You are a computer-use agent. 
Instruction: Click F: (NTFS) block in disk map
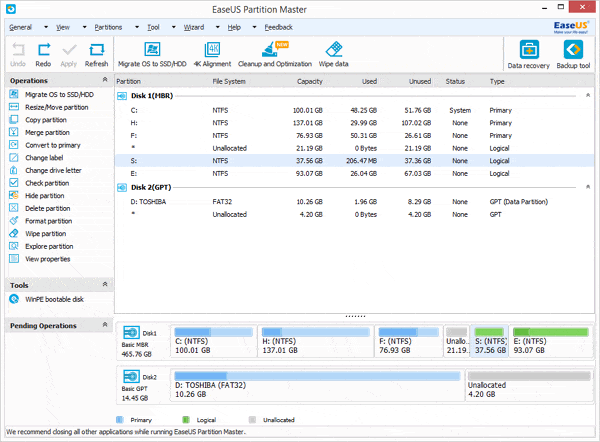coord(409,341)
